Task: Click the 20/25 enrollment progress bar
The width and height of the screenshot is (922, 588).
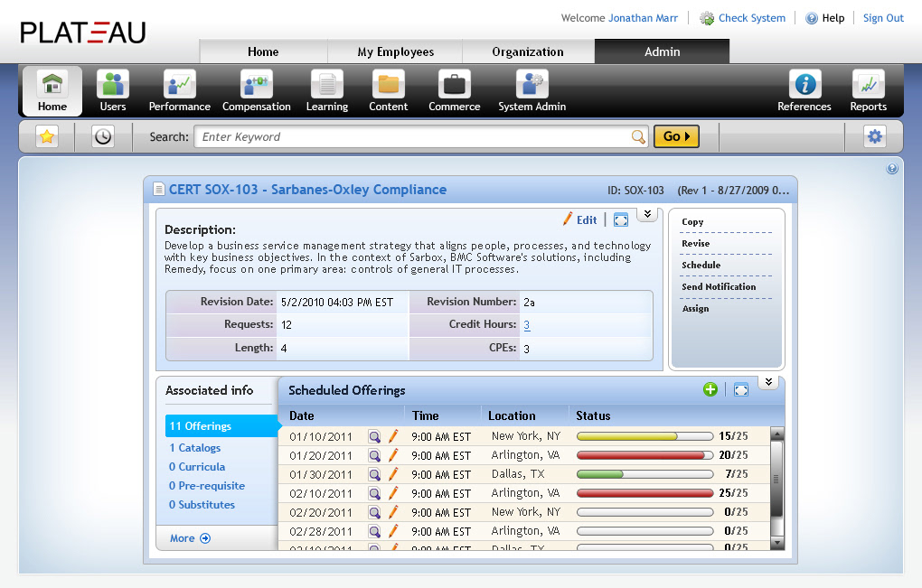Action: 645,455
